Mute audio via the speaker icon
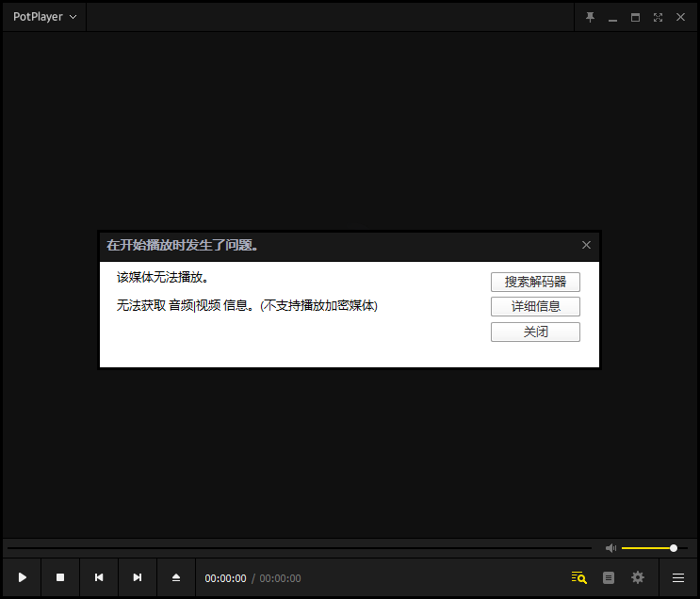Screen dimensions: 700x599 coord(610,548)
